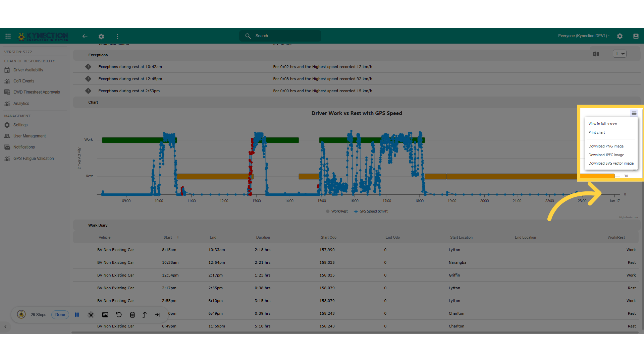This screenshot has width=644, height=362.
Task: Go back with the left arrow icon
Action: (x=85, y=36)
